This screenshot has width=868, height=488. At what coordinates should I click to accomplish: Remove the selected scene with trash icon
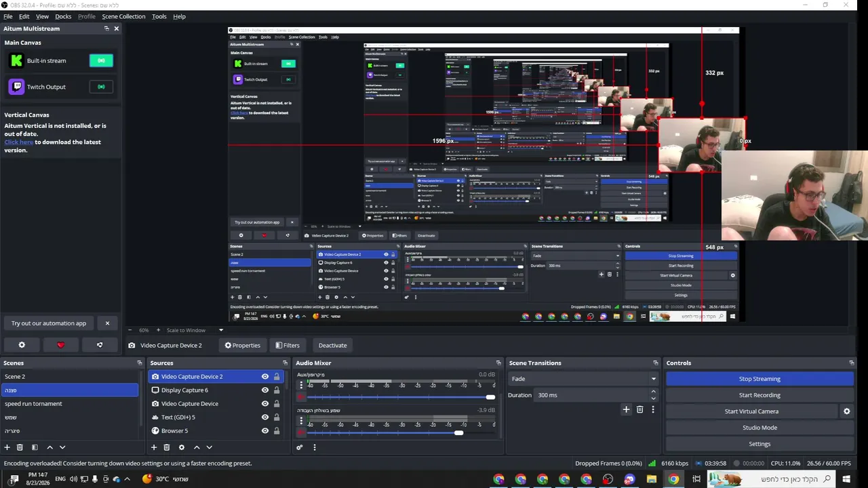(x=20, y=447)
